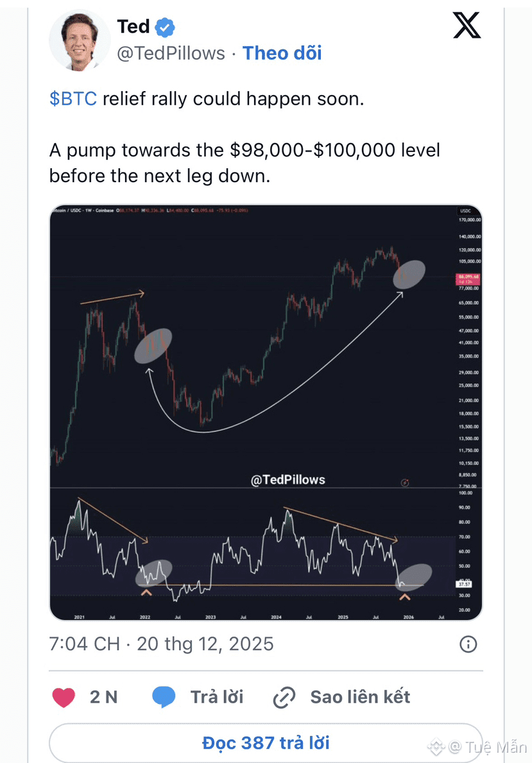The height and width of the screenshot is (763, 532).
Task: Click the blue verified badge beside Ted
Action: point(166,27)
